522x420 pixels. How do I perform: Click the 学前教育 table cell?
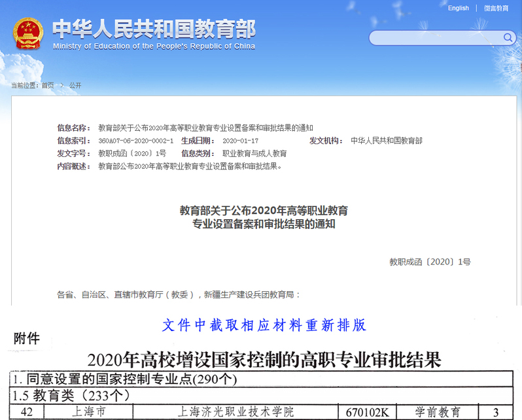tap(438, 412)
